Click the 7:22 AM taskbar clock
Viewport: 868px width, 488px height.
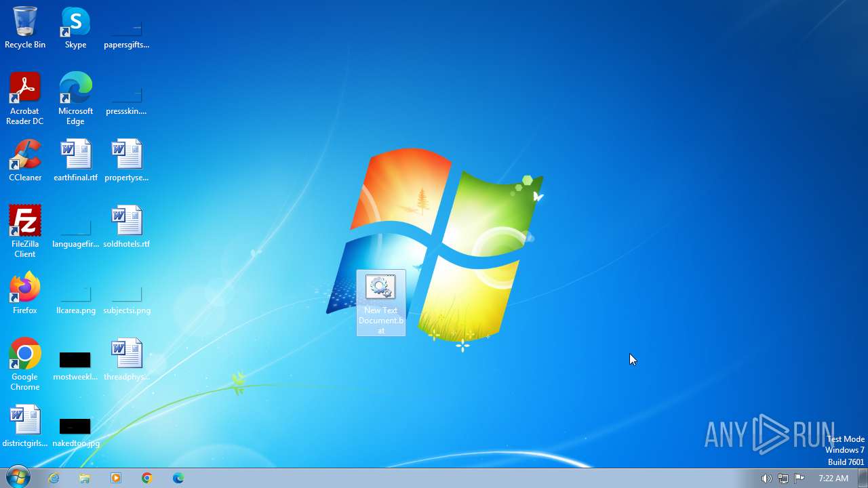(833, 479)
